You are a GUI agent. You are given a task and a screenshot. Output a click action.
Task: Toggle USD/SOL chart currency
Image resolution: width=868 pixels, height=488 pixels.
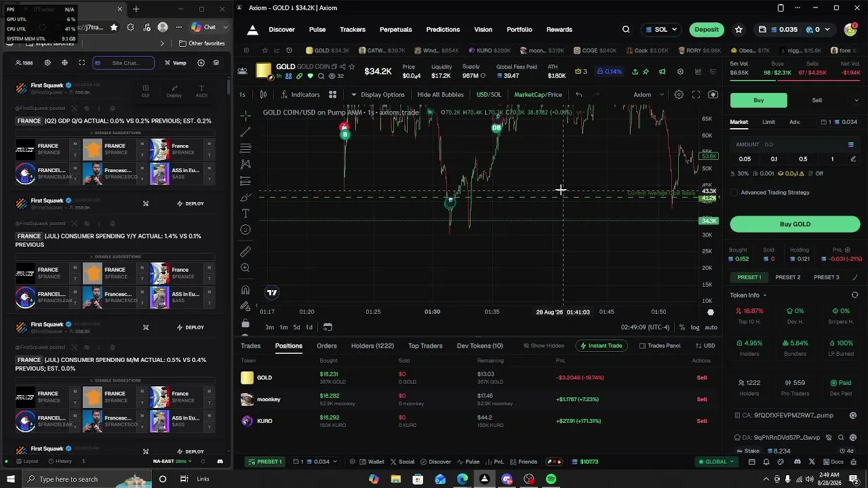[489, 95]
